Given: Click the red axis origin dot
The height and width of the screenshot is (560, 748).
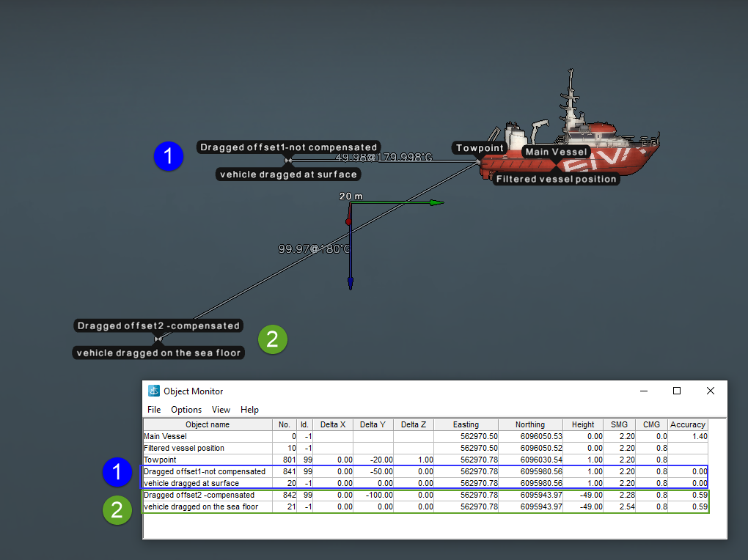Looking at the screenshot, I should pos(349,222).
